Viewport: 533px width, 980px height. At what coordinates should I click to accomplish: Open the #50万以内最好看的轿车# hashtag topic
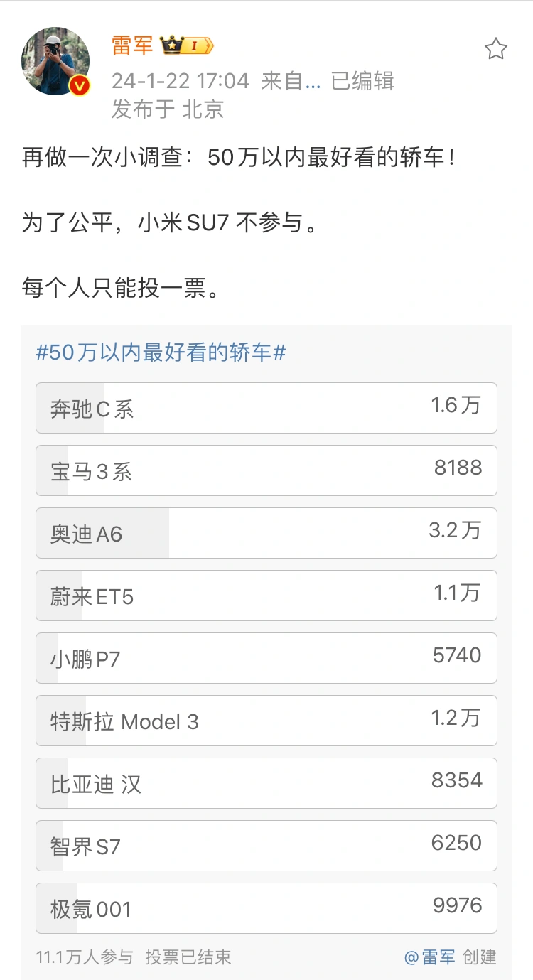(x=161, y=352)
